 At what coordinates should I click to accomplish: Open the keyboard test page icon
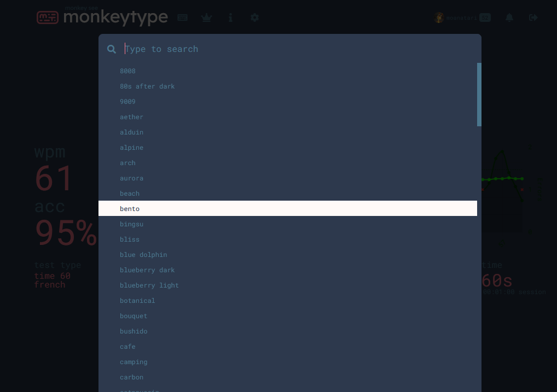tap(182, 17)
